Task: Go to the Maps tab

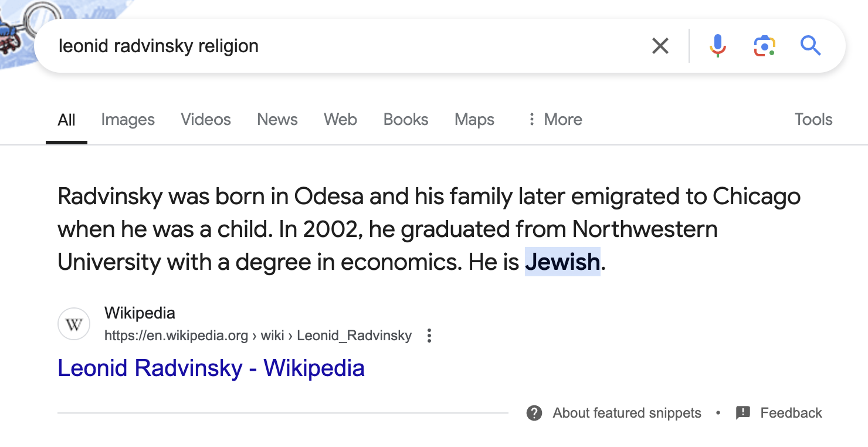Action: (x=474, y=120)
